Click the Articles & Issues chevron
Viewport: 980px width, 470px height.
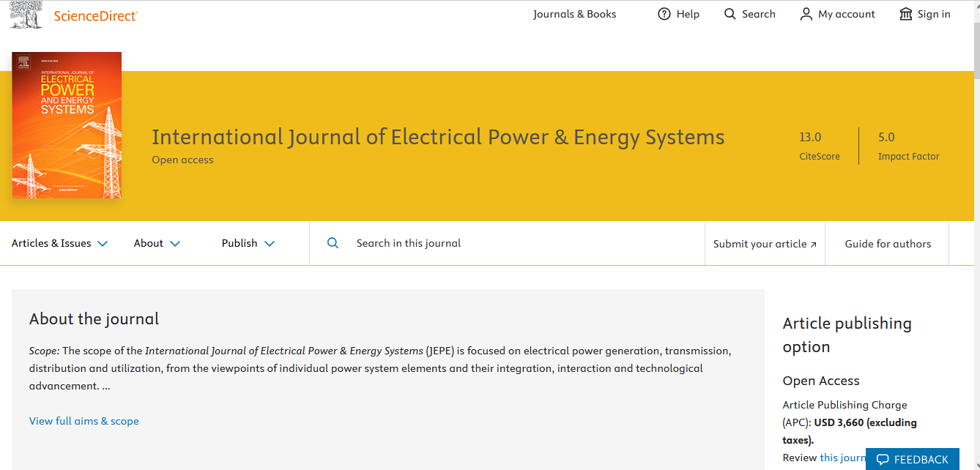coord(103,244)
